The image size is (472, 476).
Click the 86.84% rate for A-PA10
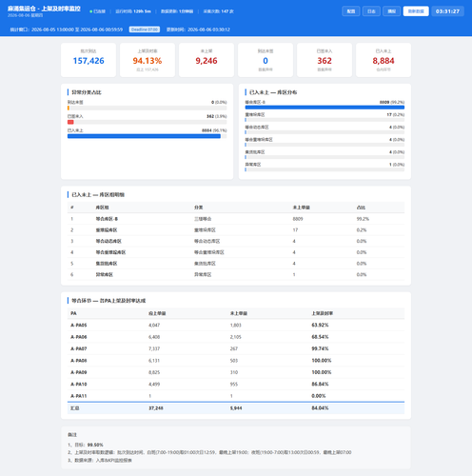pos(320,384)
